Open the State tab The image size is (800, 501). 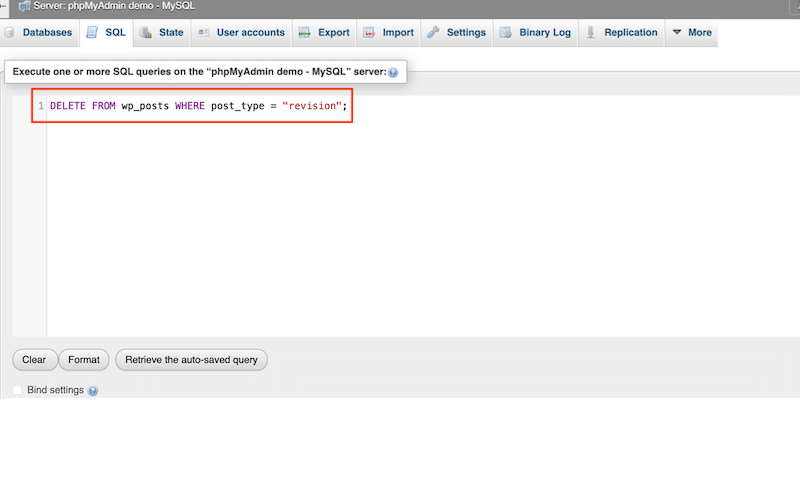162,33
